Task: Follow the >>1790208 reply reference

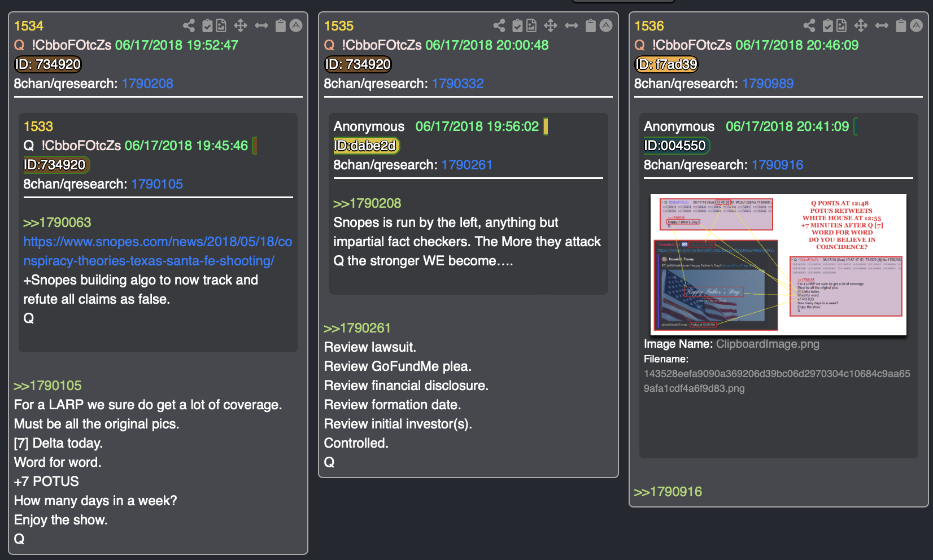Action: tap(367, 203)
